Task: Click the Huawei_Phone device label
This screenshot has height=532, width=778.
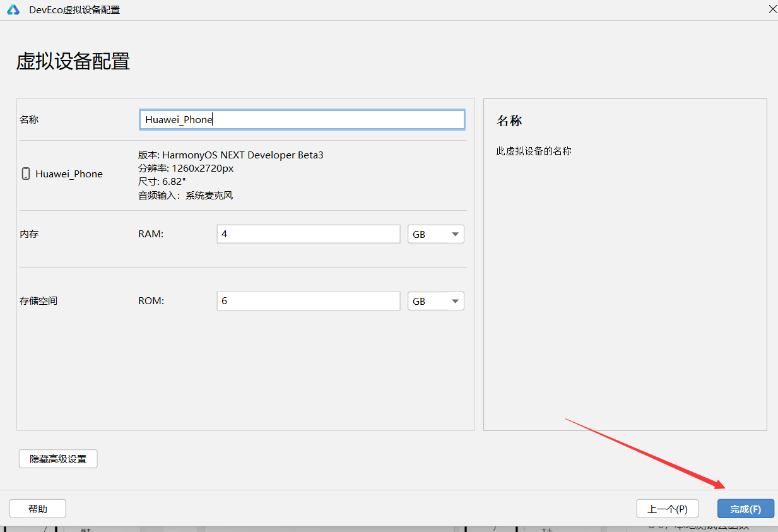Action: click(x=69, y=174)
